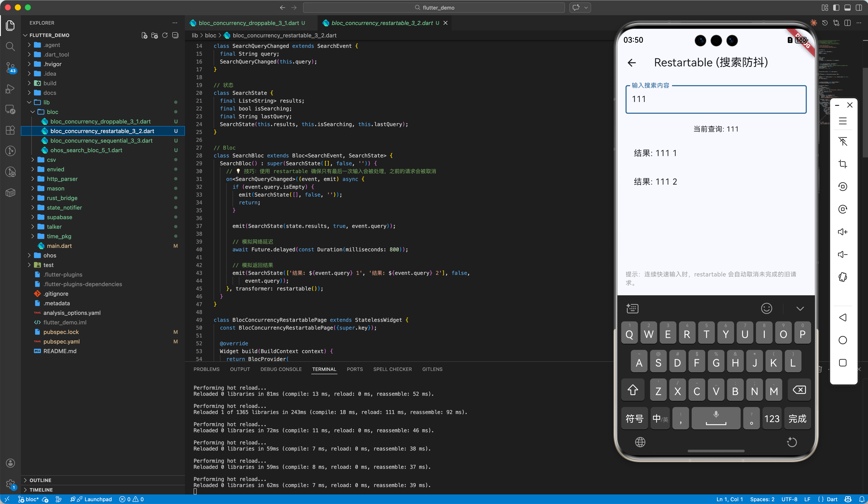Viewport: 868px width, 504px height.
Task: Tap the emoji icon above keyboard
Action: click(x=766, y=309)
